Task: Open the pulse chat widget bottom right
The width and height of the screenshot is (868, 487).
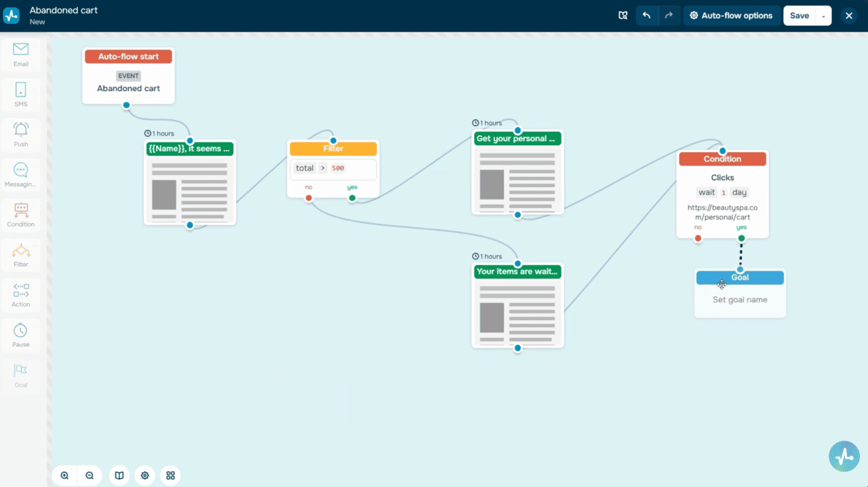Action: click(844, 456)
